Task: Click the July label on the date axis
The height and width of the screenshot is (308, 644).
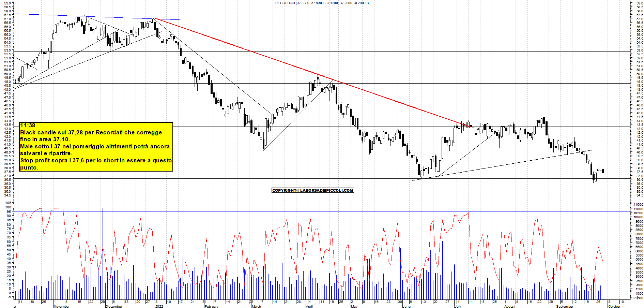Action: pos(458,306)
